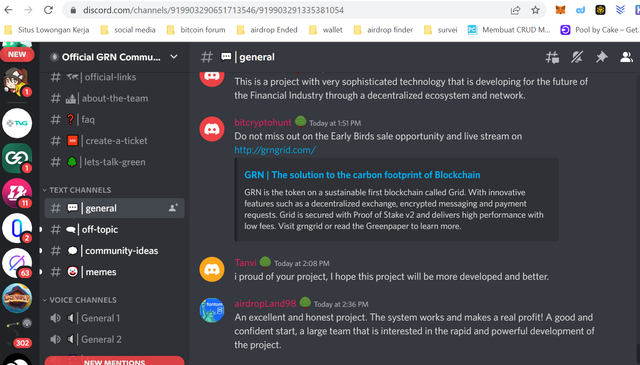This screenshot has width=640, height=365.
Task: Open the social media bookmark folder
Action: tap(128, 30)
